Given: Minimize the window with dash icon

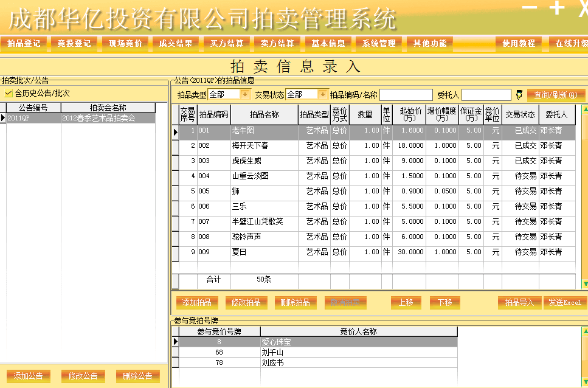Looking at the screenshot, I should [530, 7].
